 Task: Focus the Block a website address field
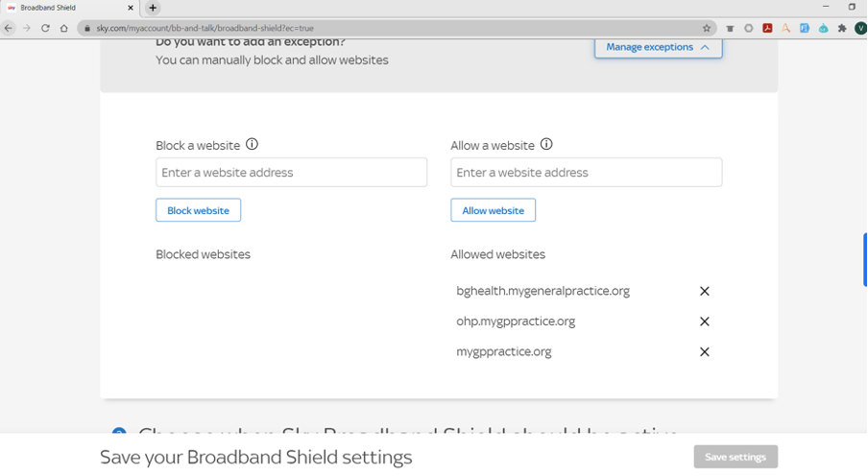tap(291, 172)
